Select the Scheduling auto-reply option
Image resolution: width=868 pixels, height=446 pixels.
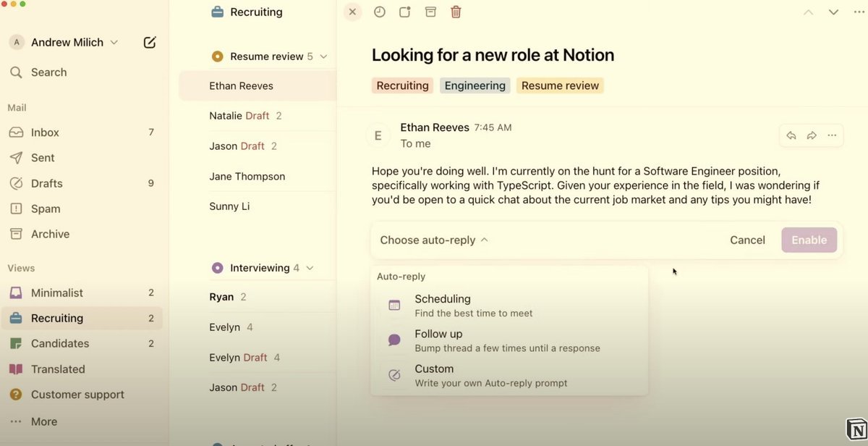(509, 305)
